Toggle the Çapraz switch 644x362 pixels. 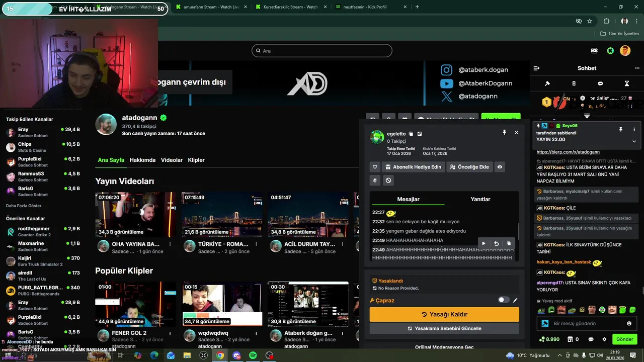pyautogui.click(x=503, y=300)
